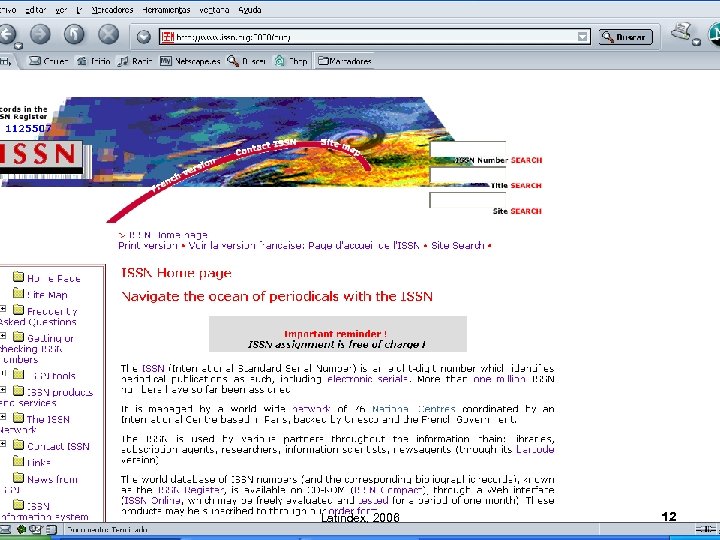Click the Forward navigation arrow
720x540 pixels.
click(40, 34)
